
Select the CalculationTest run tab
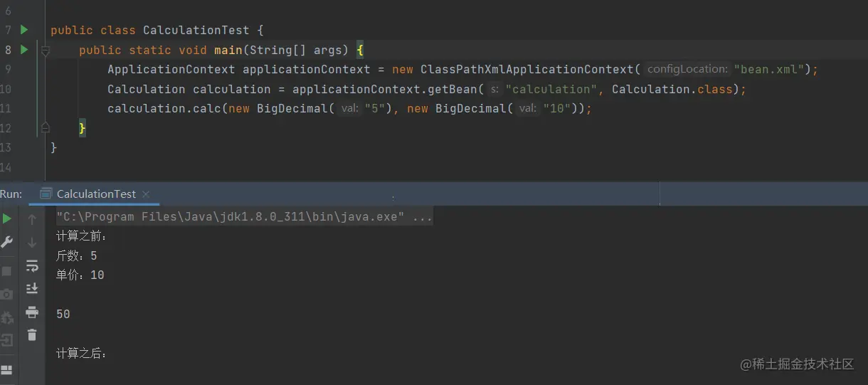[95, 194]
